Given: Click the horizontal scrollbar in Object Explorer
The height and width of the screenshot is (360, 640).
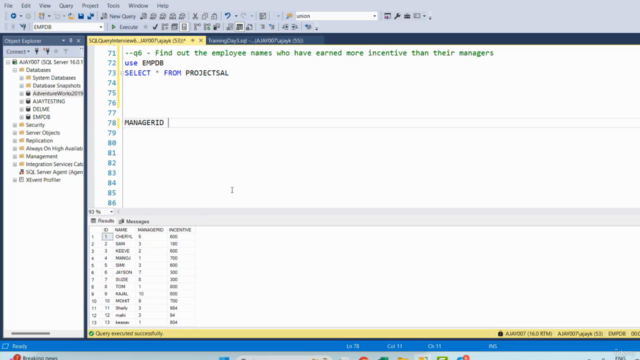Looking at the screenshot, I should click(x=31, y=333).
